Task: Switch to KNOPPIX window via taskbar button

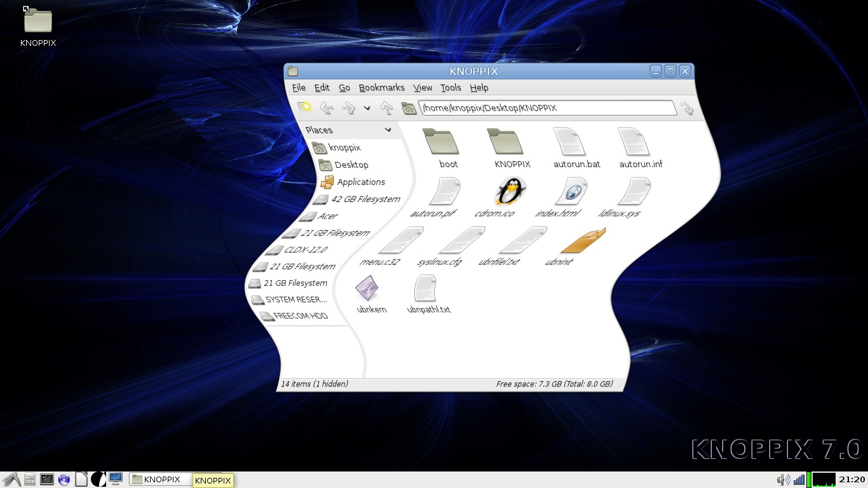Action: point(161,480)
